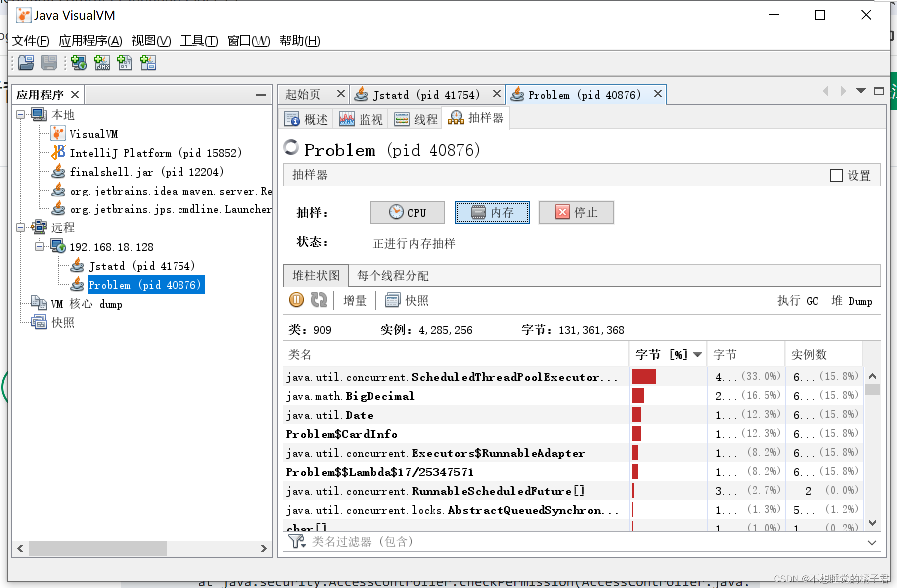The height and width of the screenshot is (588, 897).
Task: Collapse the 192.168.18.128 host node
Action: click(39, 247)
